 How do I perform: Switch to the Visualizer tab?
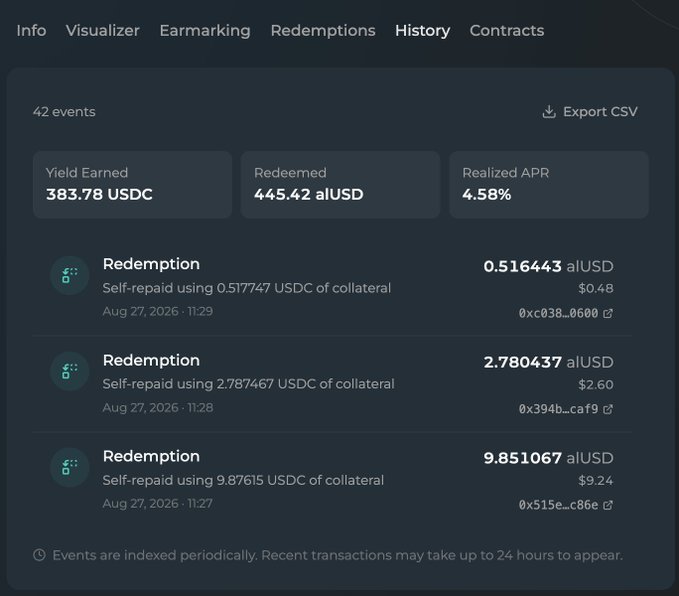click(x=103, y=31)
